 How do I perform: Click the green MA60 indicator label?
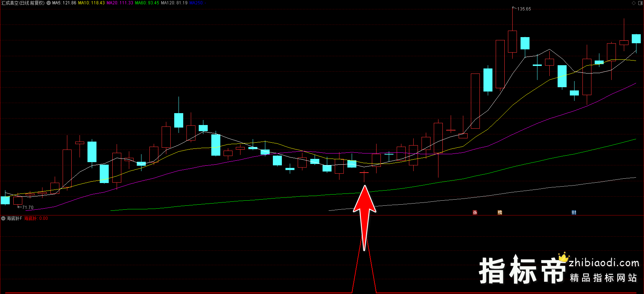(x=147, y=3)
